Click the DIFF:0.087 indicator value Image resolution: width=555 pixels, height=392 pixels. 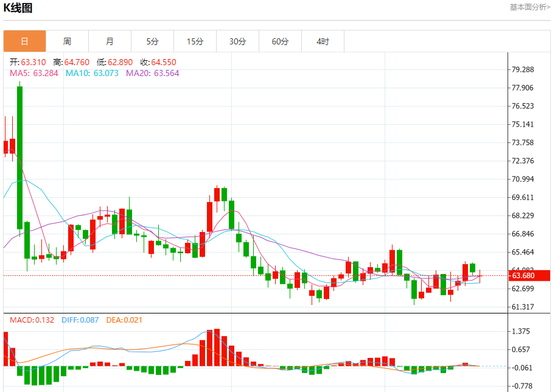[x=80, y=320]
